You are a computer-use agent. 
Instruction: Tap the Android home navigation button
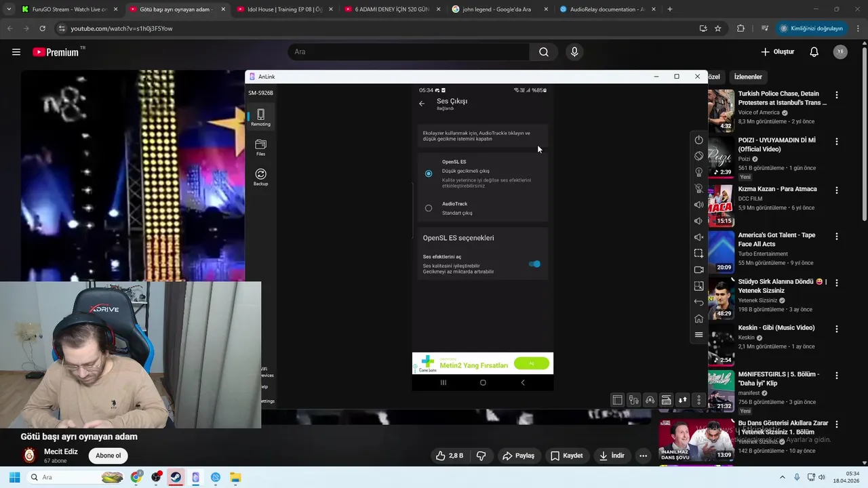(483, 382)
